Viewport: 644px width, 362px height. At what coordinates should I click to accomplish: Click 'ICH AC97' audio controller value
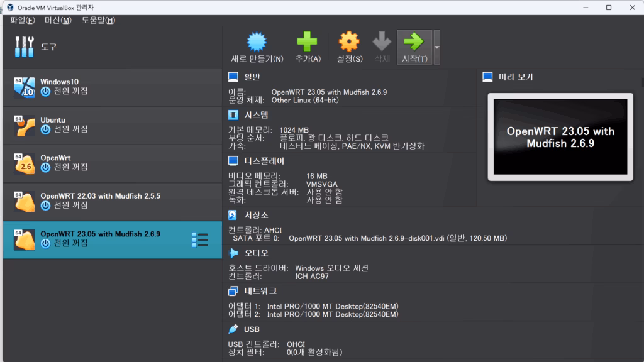click(312, 277)
